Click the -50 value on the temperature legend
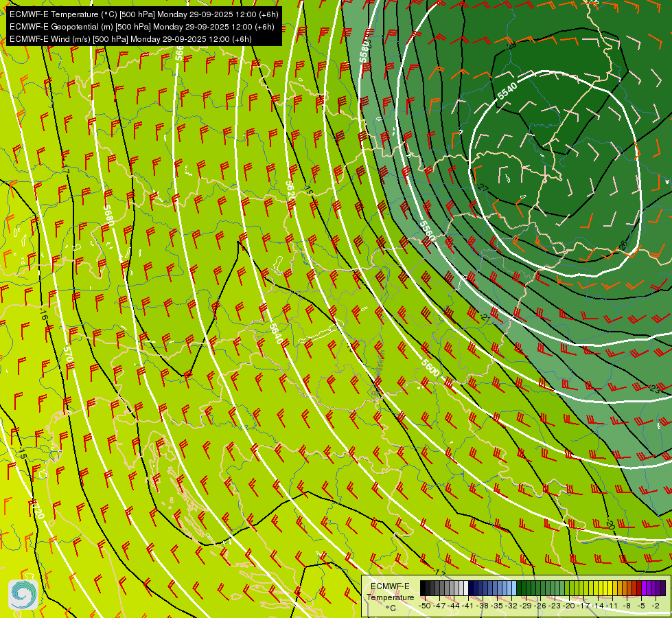672x618 pixels. (424, 606)
